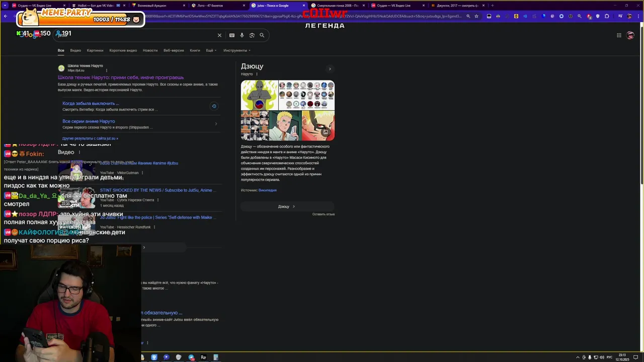Switch input language РУС in taskbar
Screen dimensions: 644x362
(x=609, y=357)
